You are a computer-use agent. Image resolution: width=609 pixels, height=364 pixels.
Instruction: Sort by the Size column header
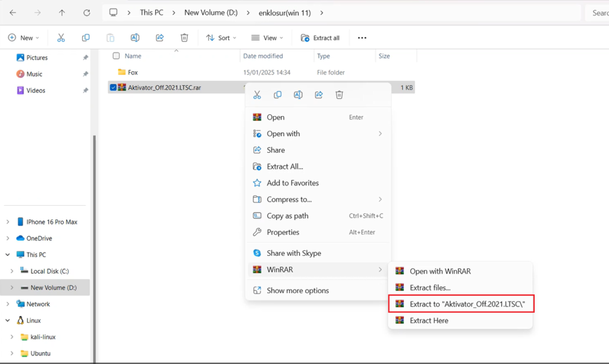pyautogui.click(x=384, y=56)
